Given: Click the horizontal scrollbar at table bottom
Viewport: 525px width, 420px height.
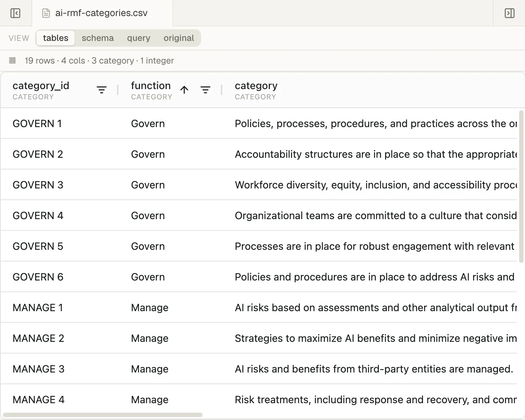Looking at the screenshot, I should (103, 415).
